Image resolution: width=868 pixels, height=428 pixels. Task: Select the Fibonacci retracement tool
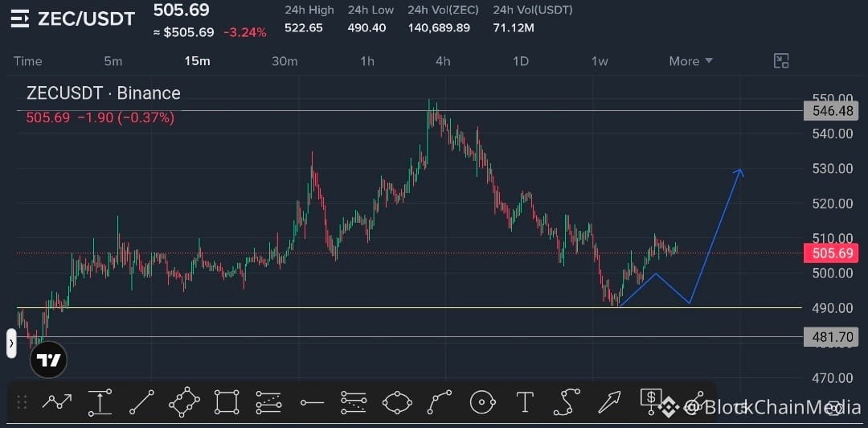(x=269, y=402)
